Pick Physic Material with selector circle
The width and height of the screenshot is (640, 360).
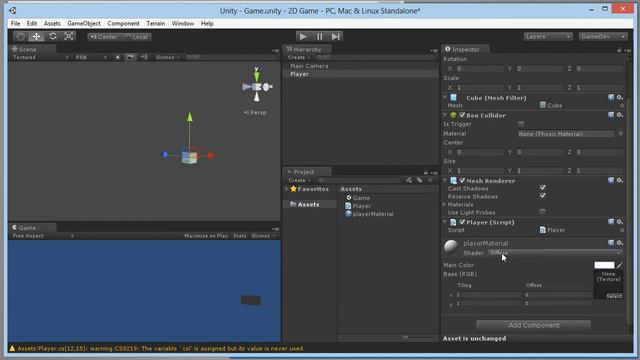(620, 133)
